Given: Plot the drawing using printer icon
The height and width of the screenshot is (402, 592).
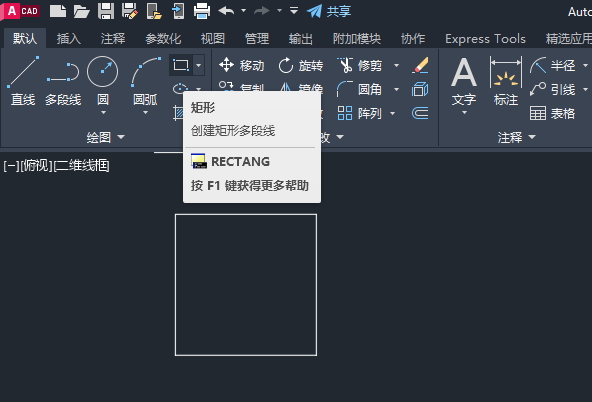Looking at the screenshot, I should [202, 11].
